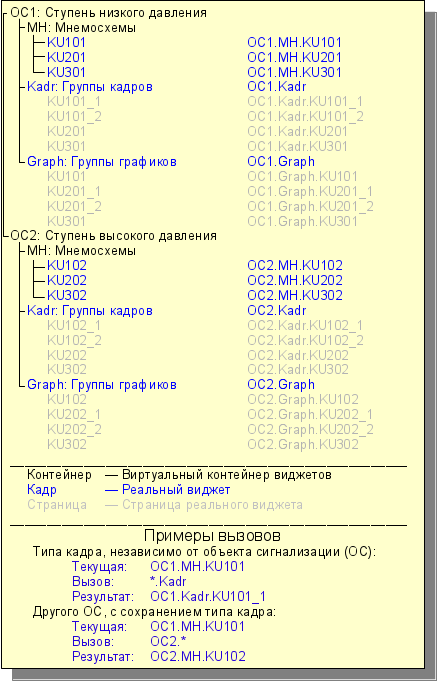The image size is (437, 681).
Task: Click the "OC1: Ступень низкого давления" root node
Action: click(x=108, y=13)
